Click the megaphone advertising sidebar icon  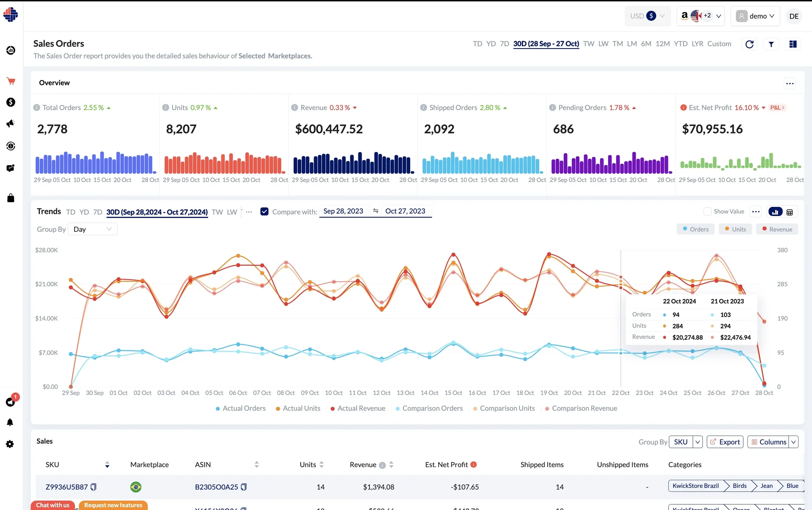pyautogui.click(x=11, y=124)
